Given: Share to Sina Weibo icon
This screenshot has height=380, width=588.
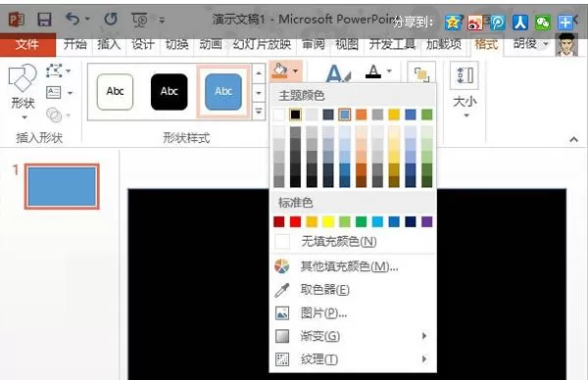Looking at the screenshot, I should tap(474, 23).
